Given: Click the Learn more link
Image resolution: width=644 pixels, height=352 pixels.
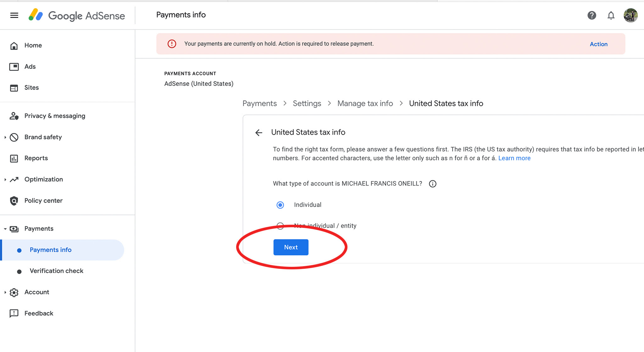Looking at the screenshot, I should click(x=514, y=157).
